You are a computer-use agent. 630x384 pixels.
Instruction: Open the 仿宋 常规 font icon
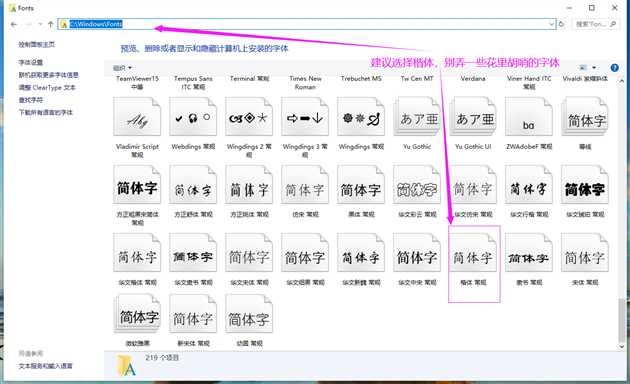305,185
